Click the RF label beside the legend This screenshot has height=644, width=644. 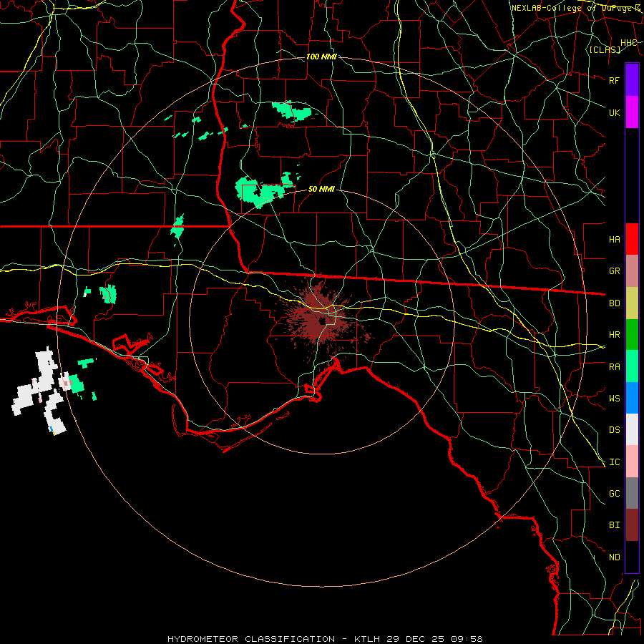click(615, 80)
